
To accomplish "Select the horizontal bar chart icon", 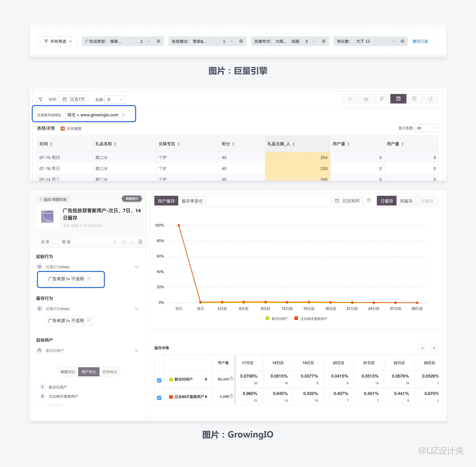I will click(x=382, y=99).
